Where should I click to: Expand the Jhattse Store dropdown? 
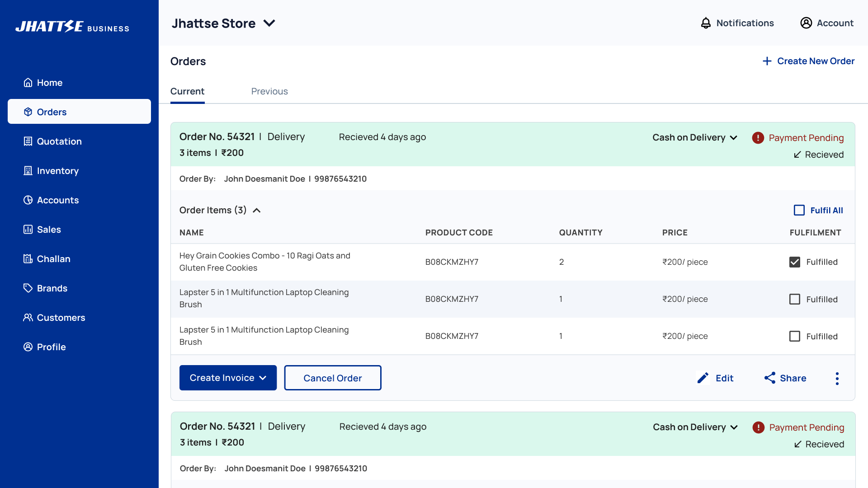[269, 23]
